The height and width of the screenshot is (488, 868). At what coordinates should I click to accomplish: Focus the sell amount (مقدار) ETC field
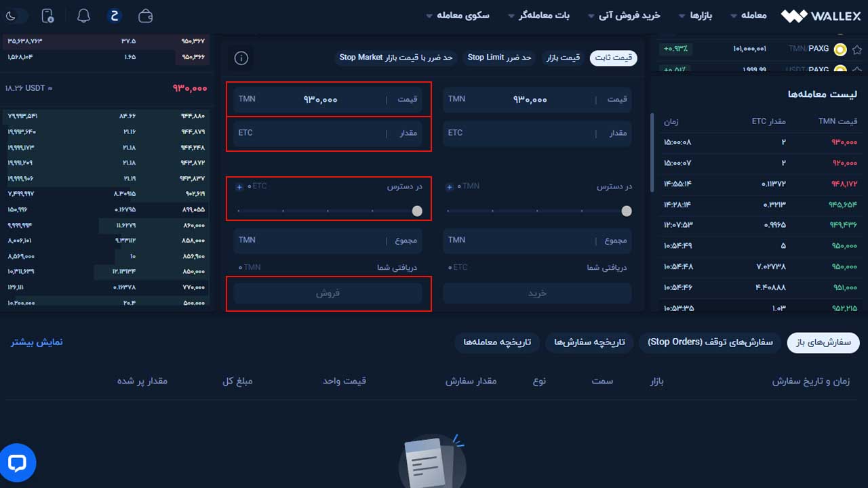click(328, 133)
